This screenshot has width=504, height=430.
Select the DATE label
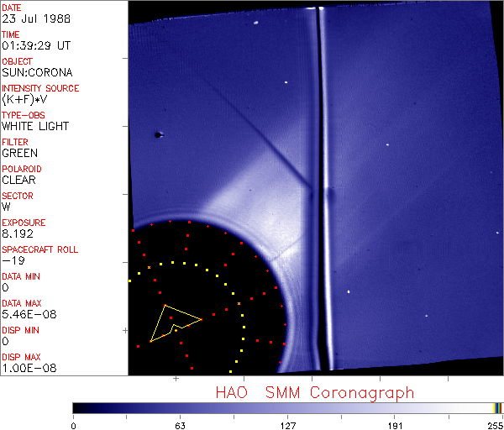click(13, 8)
